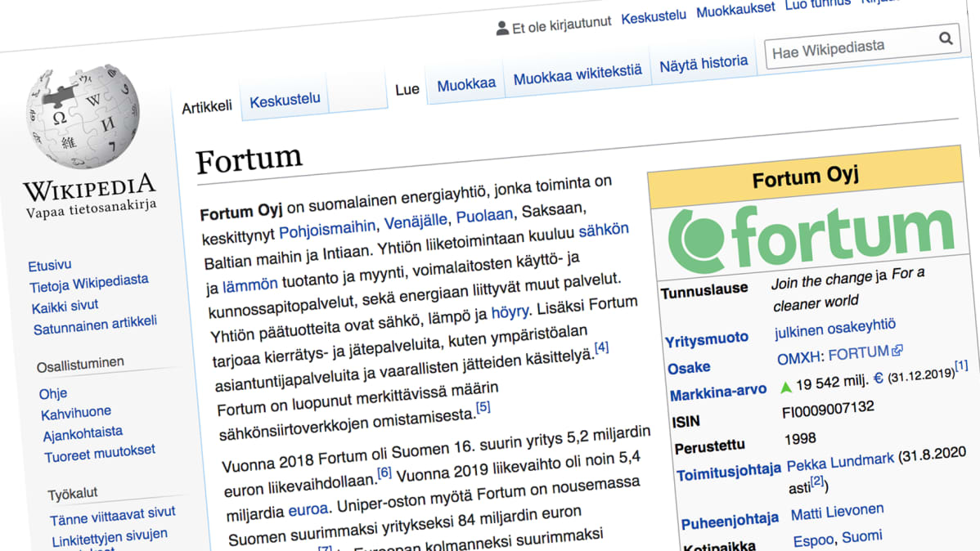
Task: Switch to the Artikkeli tab
Action: 207,107
